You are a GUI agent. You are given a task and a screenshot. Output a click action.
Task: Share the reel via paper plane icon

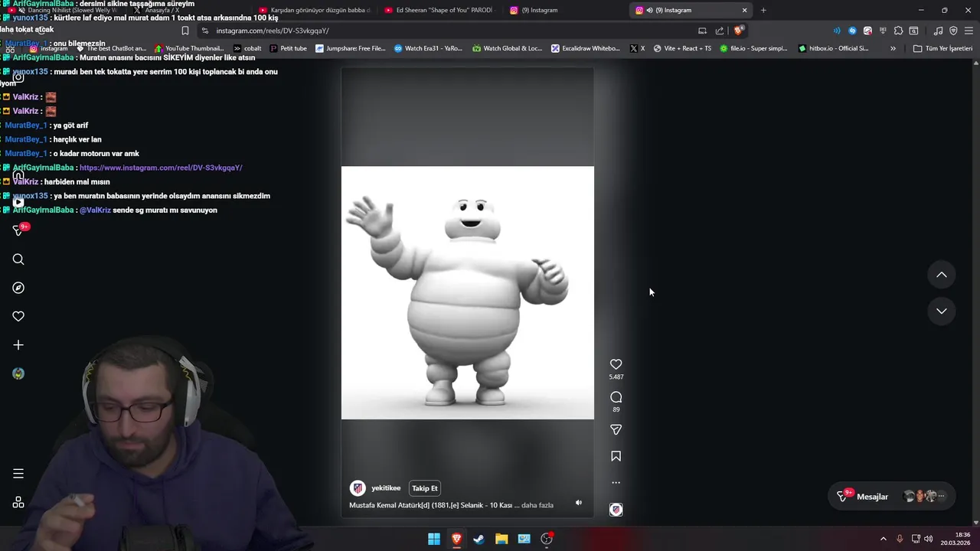tap(616, 430)
